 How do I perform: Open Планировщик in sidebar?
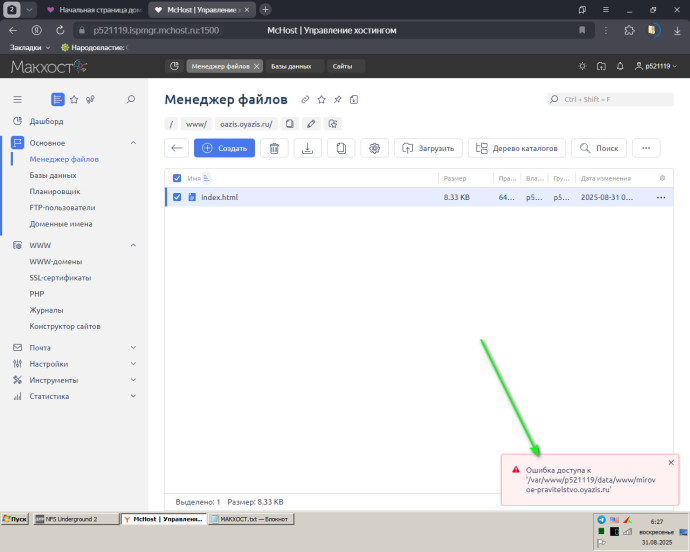[x=55, y=191]
